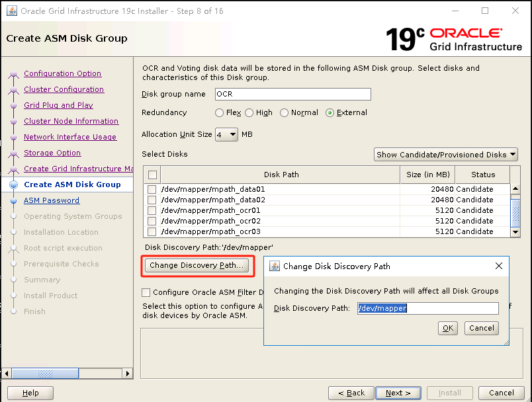The height and width of the screenshot is (402, 532).
Task: Click the 20480 size of mpath_data02
Action: point(442,200)
